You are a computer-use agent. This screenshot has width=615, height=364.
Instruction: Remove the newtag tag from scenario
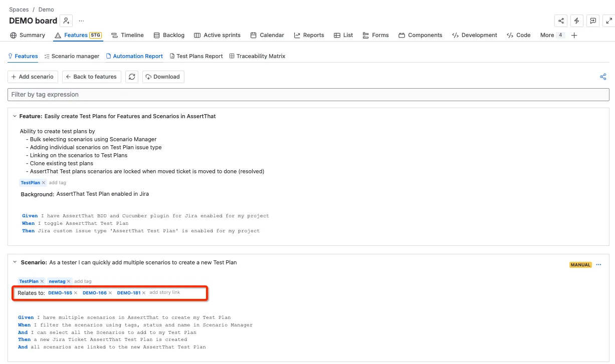pyautogui.click(x=69, y=281)
